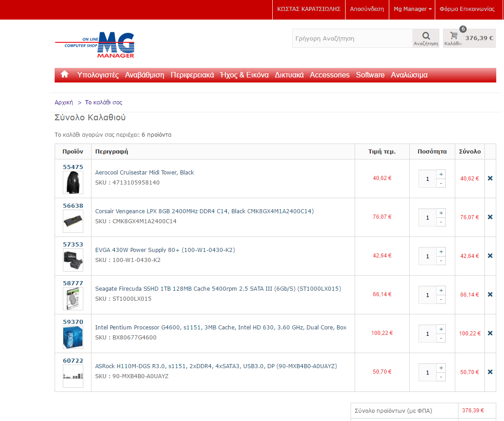The image size is (504, 421).
Task: Open EVGA 430W Power Supply description link
Action: [x=165, y=250]
